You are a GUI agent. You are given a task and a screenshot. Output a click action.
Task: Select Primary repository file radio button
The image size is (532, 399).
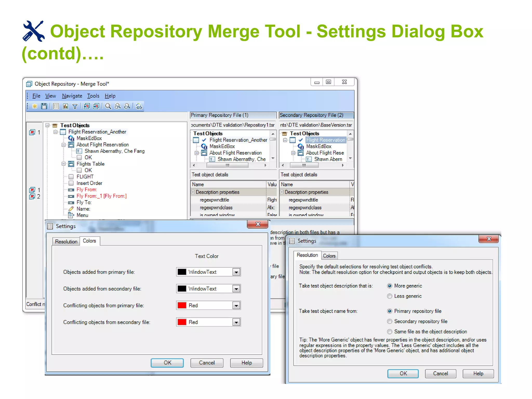[389, 311]
